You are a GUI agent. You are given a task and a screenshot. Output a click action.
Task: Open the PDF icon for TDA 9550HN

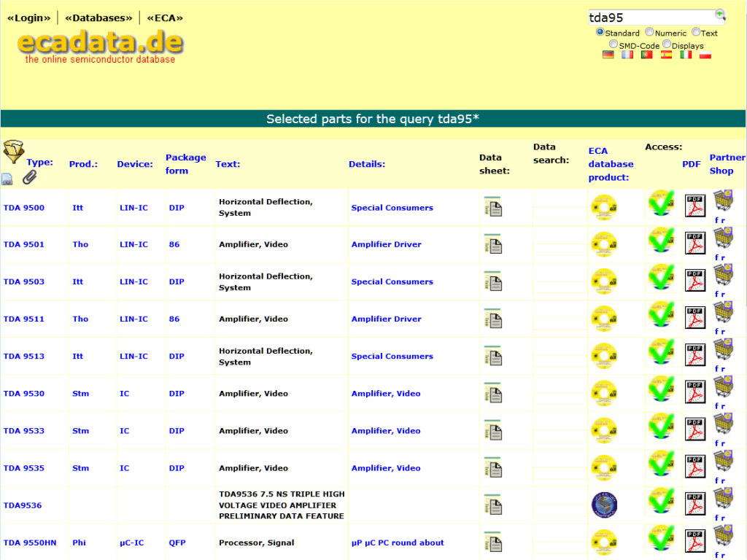tap(695, 542)
